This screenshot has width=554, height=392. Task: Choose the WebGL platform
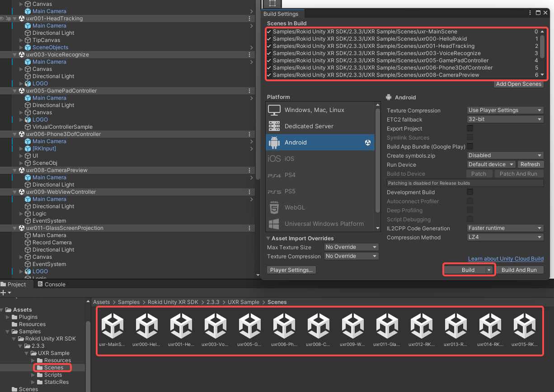point(320,207)
